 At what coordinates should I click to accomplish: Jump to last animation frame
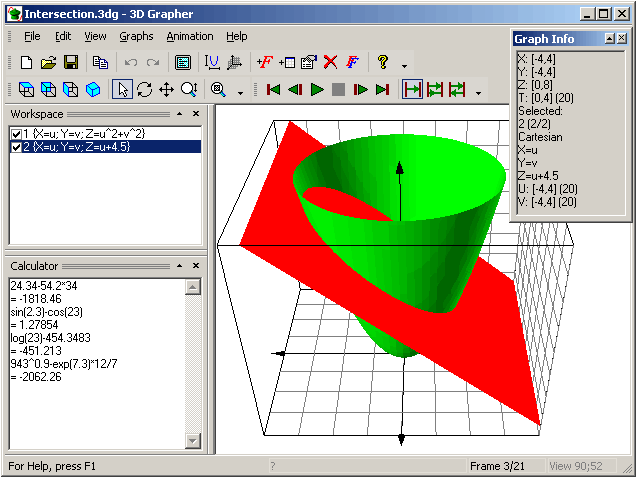382,89
